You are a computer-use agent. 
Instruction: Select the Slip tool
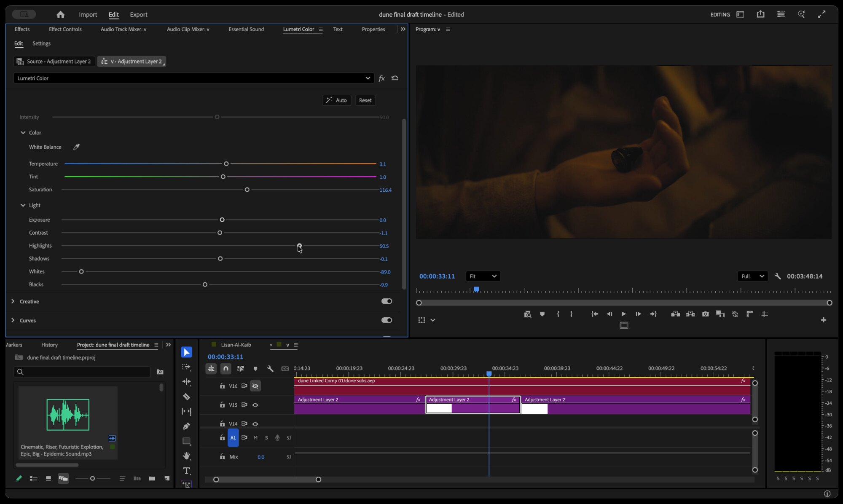pyautogui.click(x=186, y=411)
